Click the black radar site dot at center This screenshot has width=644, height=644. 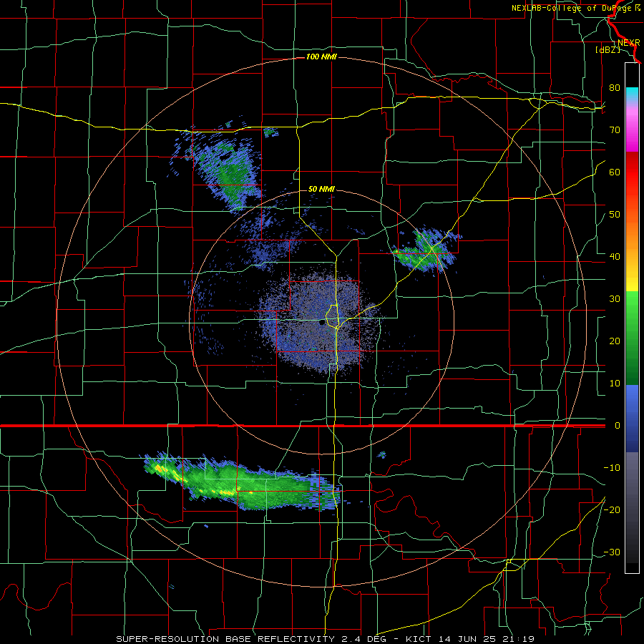click(322, 323)
